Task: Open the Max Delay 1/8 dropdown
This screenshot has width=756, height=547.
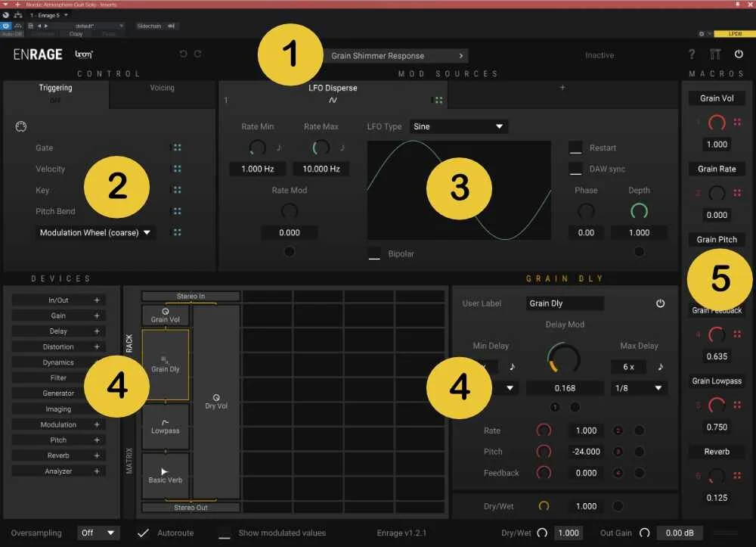Action: [639, 388]
